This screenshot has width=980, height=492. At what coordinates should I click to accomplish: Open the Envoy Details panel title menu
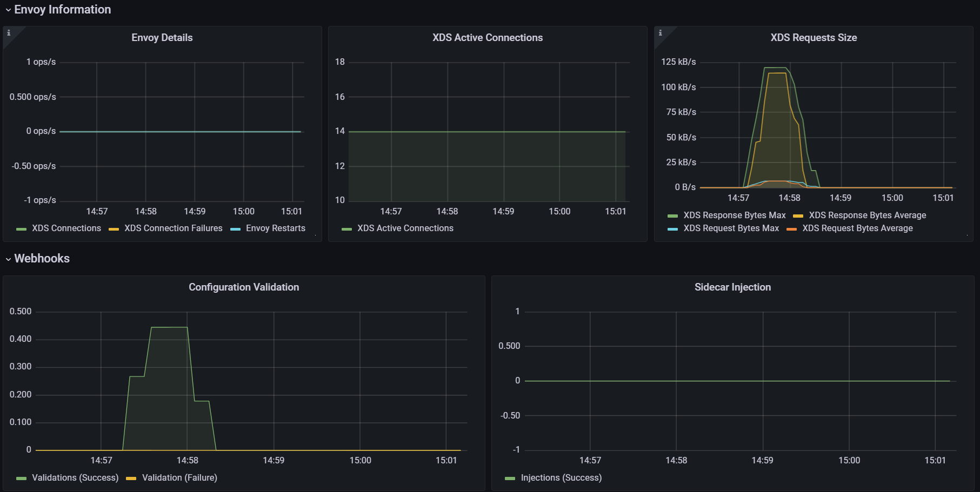click(x=162, y=38)
